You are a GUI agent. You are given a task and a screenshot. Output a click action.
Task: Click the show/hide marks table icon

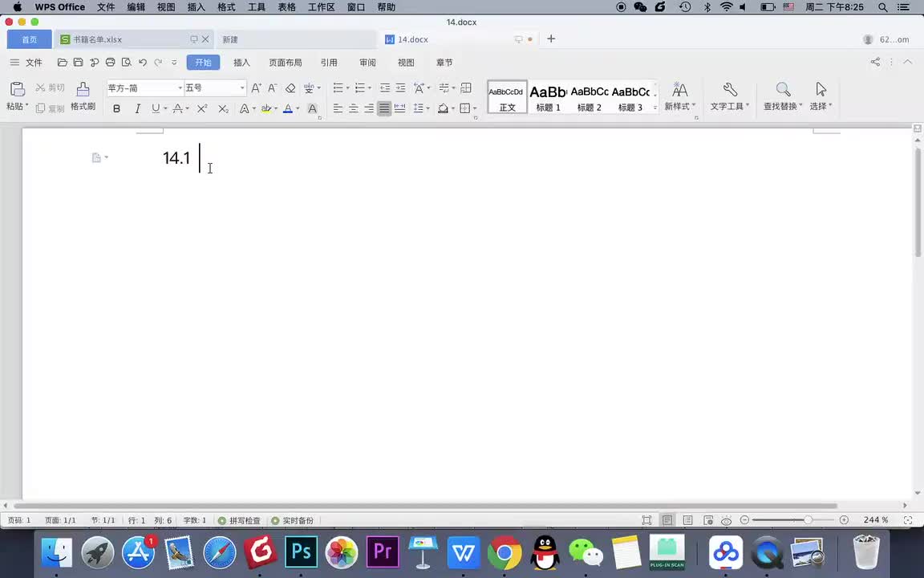pyautogui.click(x=465, y=88)
